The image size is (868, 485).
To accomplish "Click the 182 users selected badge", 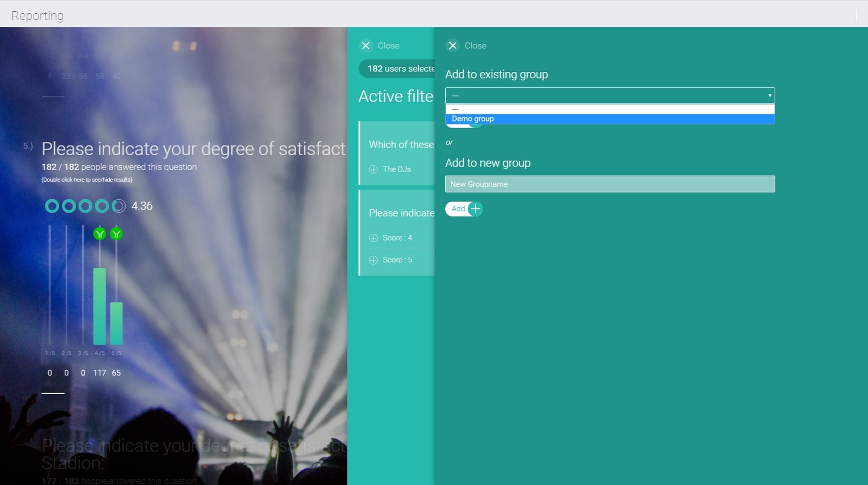I will [398, 68].
